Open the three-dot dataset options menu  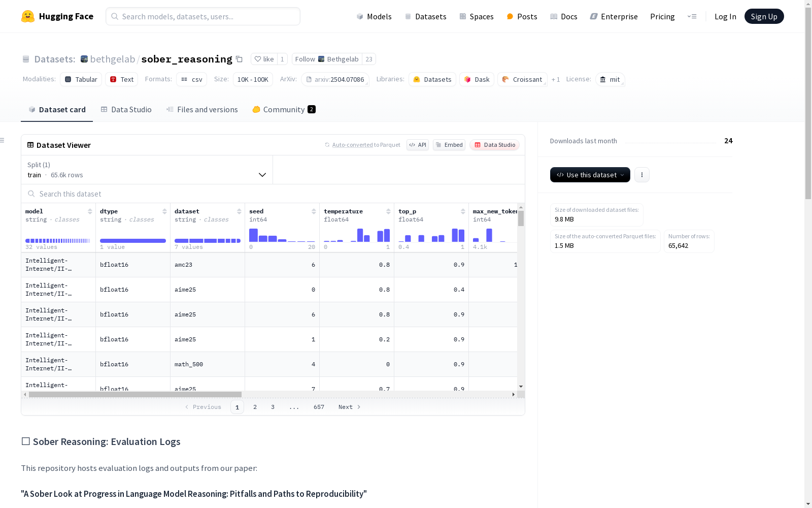(x=642, y=175)
